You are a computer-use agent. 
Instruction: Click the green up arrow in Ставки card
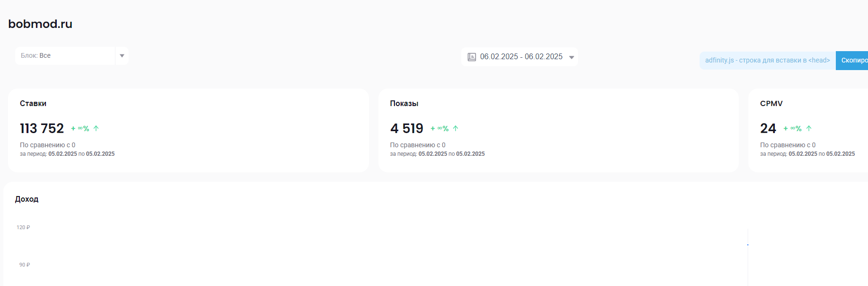96,128
